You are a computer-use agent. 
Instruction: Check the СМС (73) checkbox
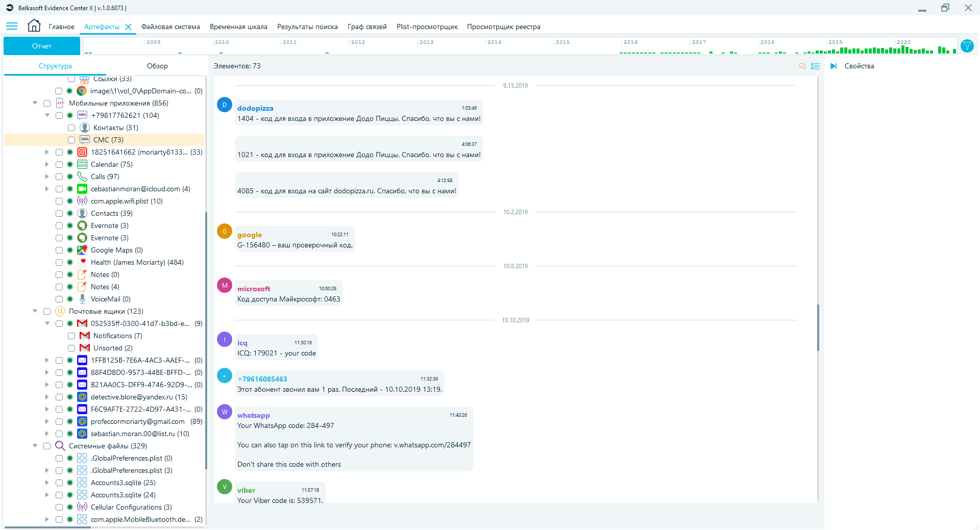(71, 140)
